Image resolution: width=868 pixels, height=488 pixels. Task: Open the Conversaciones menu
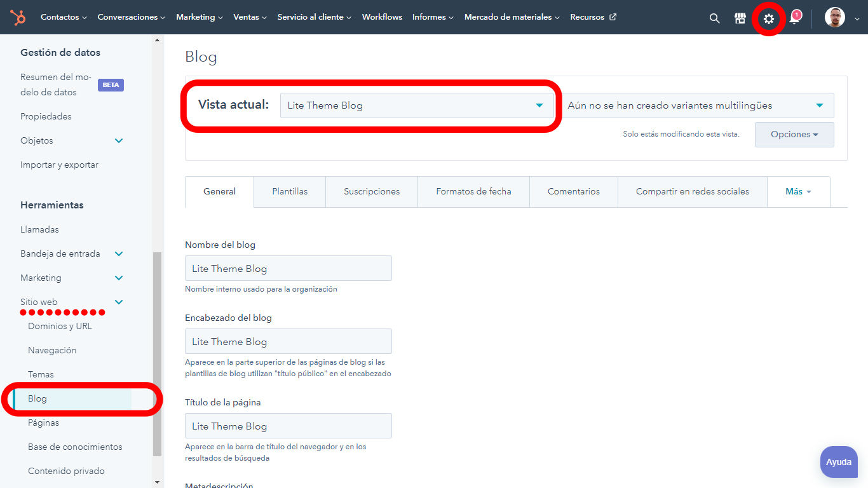131,17
